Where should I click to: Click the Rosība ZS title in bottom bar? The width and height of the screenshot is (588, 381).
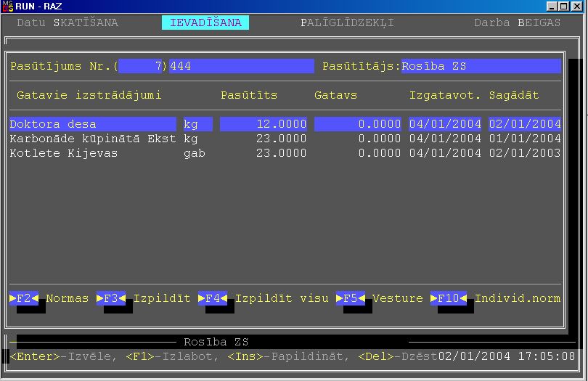tap(216, 342)
